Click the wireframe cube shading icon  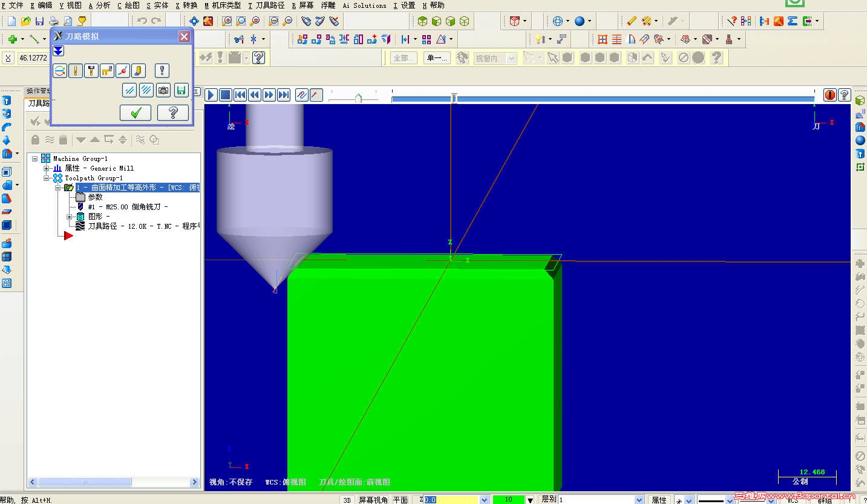pyautogui.click(x=464, y=21)
